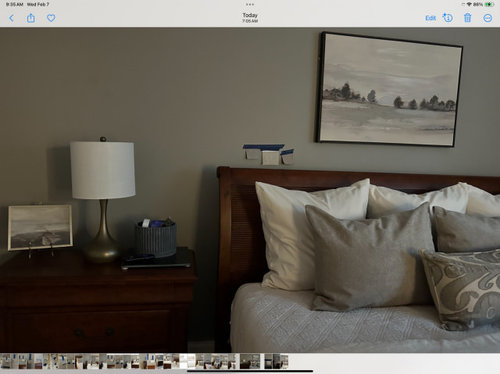Tap the bedroom photo to hide controls
Viewport: 500px width, 374px height.
pyautogui.click(x=250, y=190)
